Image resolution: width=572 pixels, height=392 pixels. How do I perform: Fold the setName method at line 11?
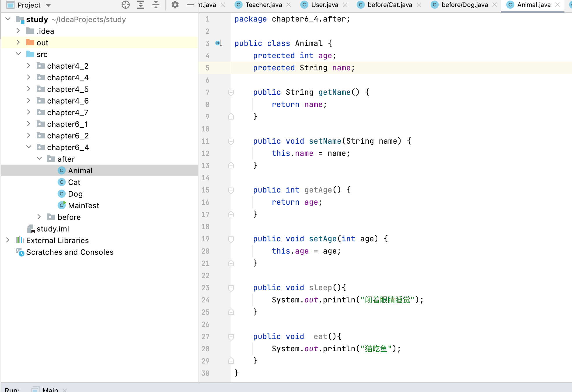[x=231, y=141]
